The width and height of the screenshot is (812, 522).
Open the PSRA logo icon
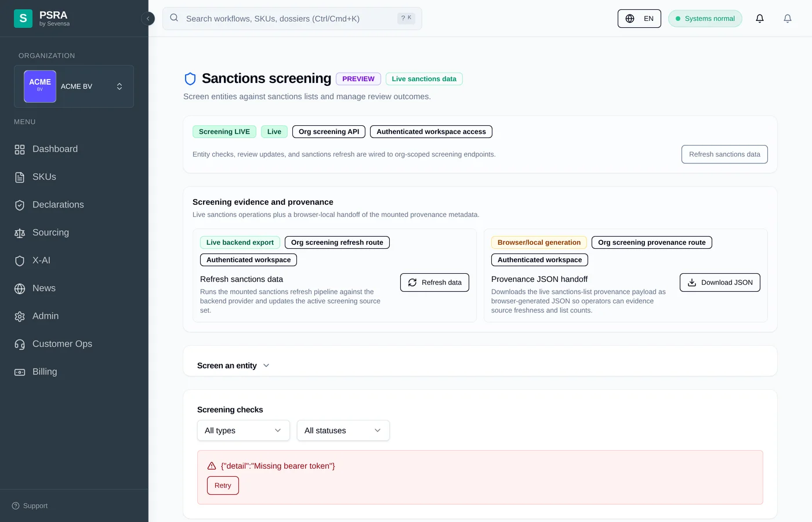[23, 18]
